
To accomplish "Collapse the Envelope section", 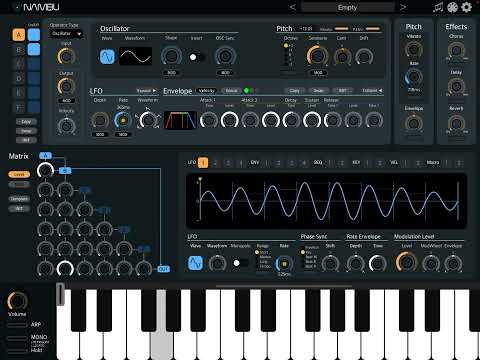I will (372, 90).
